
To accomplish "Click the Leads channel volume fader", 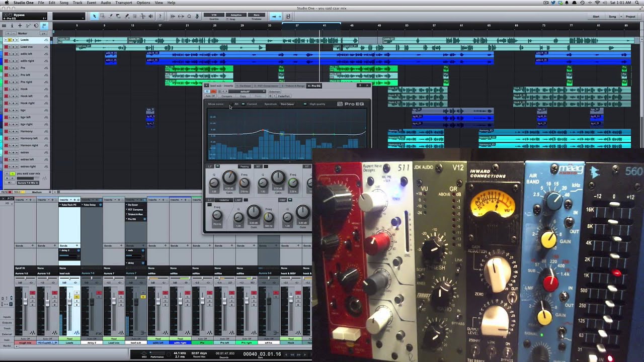I will tap(69, 302).
